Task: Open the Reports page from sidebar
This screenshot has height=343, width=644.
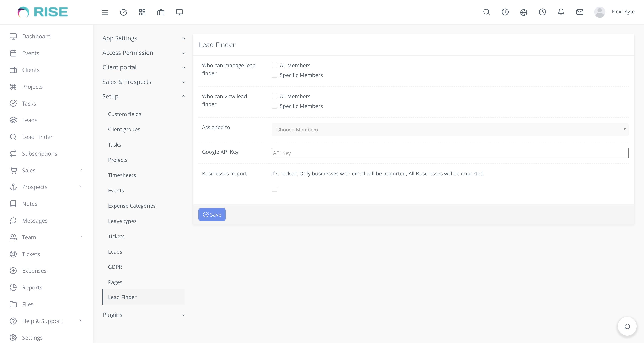Action: pos(32,287)
